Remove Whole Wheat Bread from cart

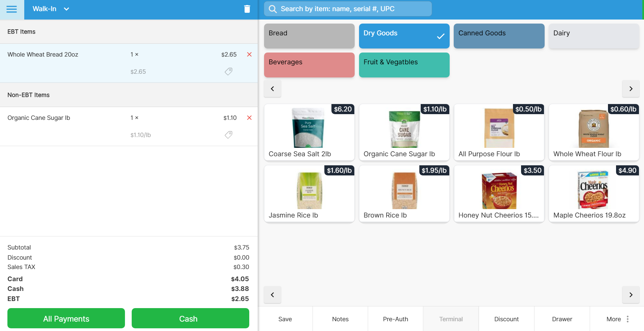coord(249,55)
